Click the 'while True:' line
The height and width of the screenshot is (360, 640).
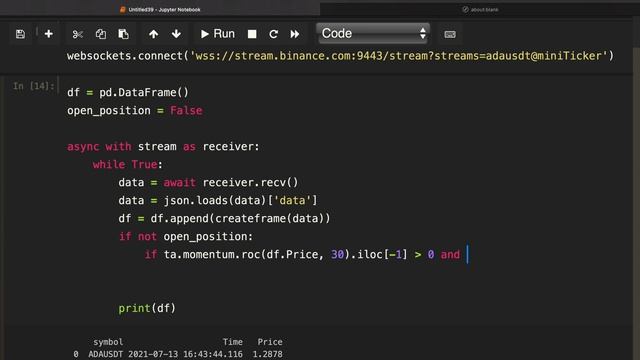click(x=127, y=164)
